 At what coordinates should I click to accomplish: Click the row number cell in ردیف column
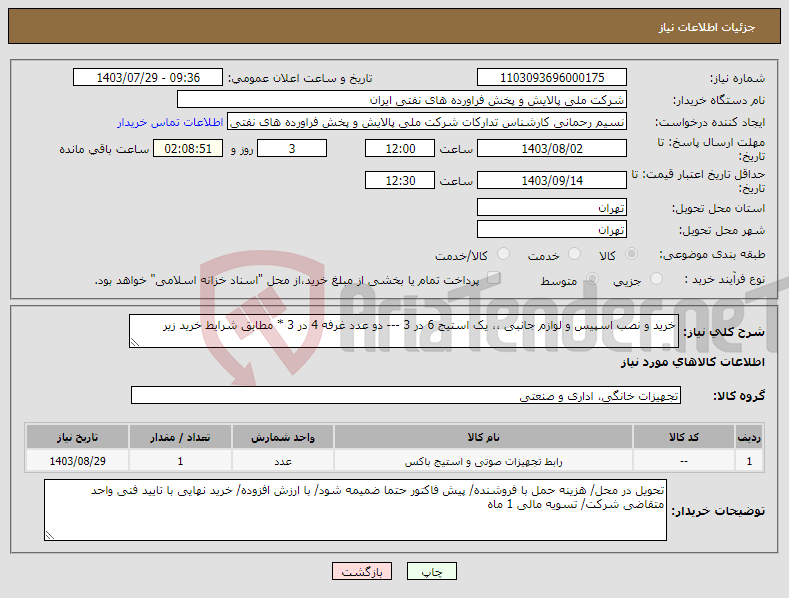pyautogui.click(x=749, y=461)
